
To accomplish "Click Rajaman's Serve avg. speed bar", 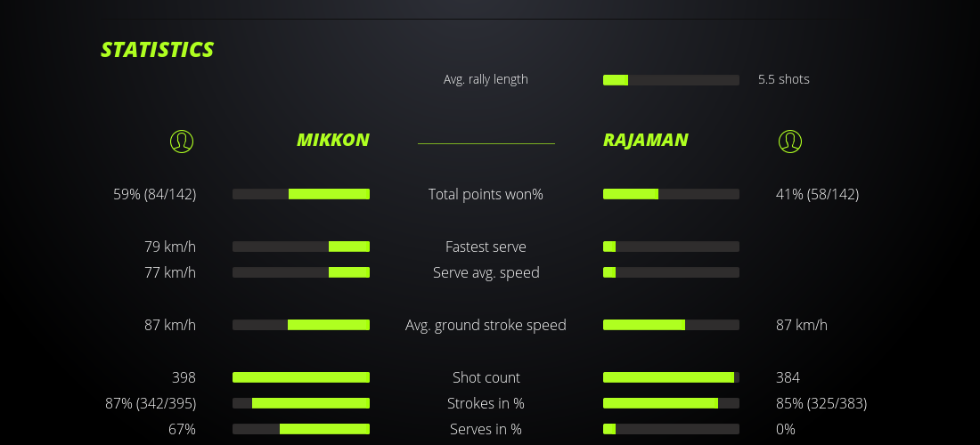I will coord(671,272).
